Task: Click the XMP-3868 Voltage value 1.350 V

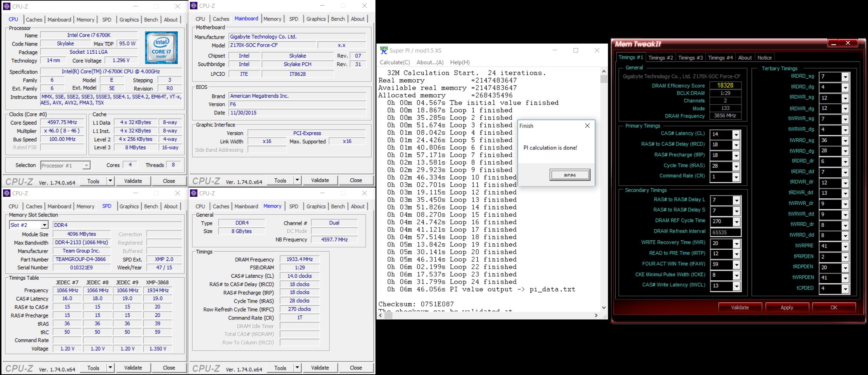Action: [157, 349]
